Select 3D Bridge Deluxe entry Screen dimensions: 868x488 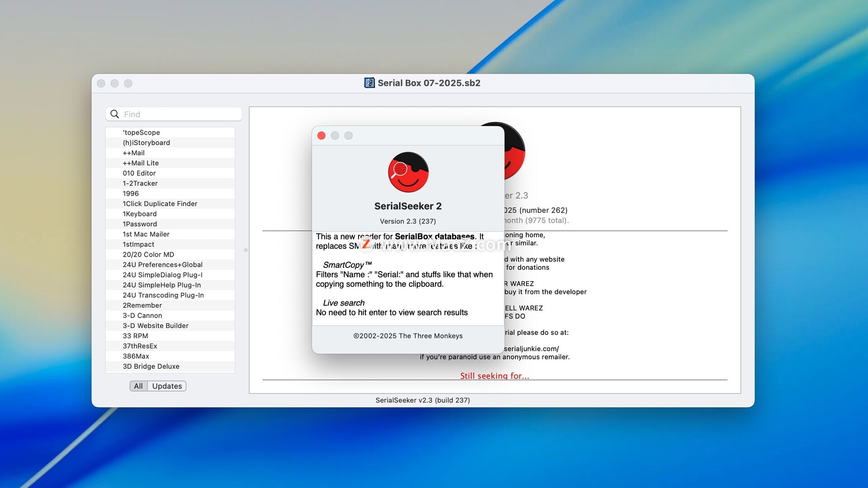(170, 366)
